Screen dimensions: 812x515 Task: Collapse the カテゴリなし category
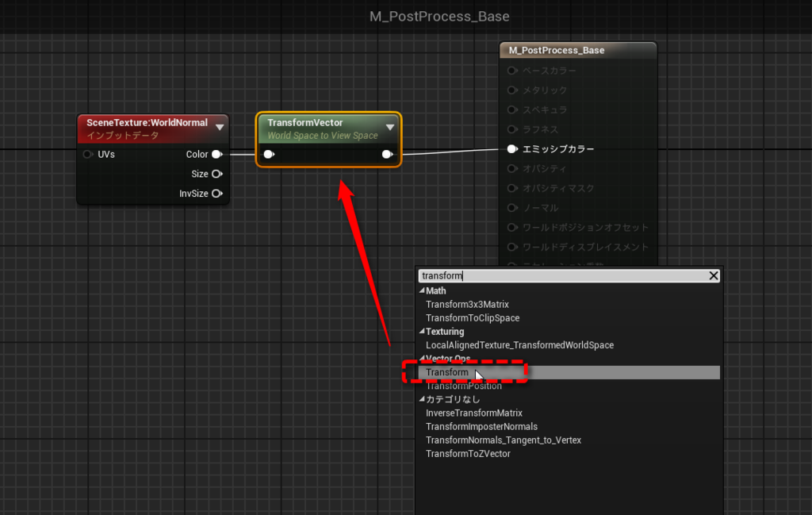tap(422, 399)
